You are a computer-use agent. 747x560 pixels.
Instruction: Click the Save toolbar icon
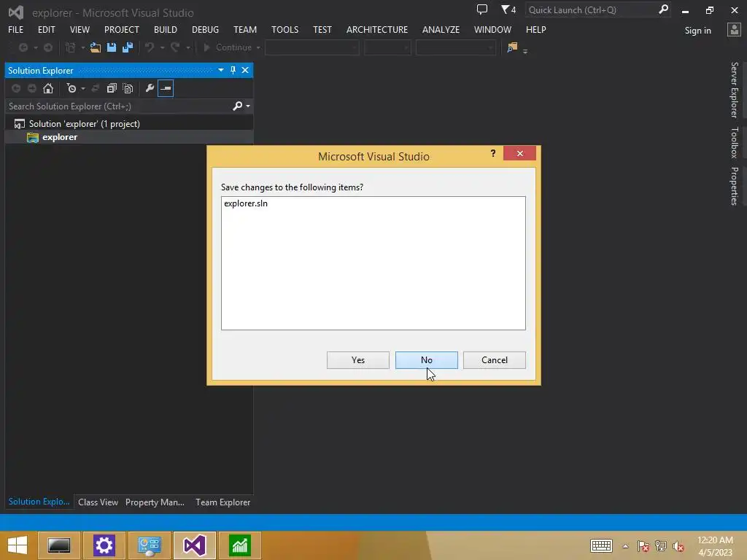(x=112, y=47)
